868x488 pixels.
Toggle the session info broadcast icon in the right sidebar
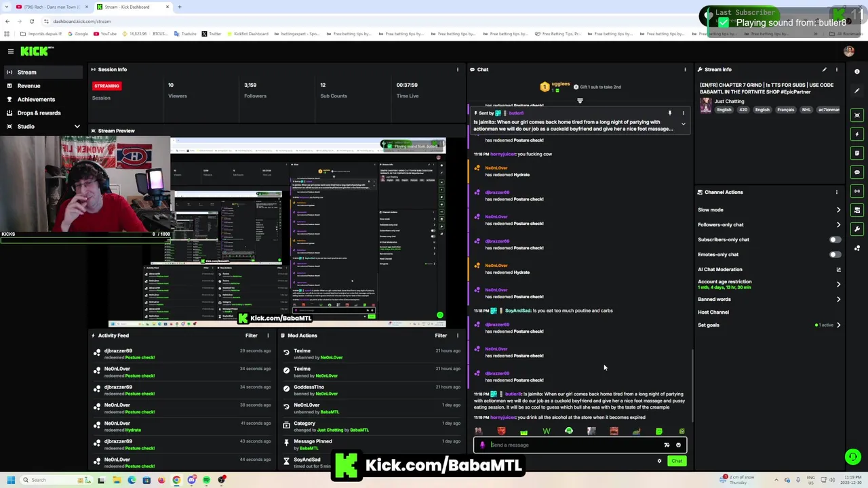857,191
